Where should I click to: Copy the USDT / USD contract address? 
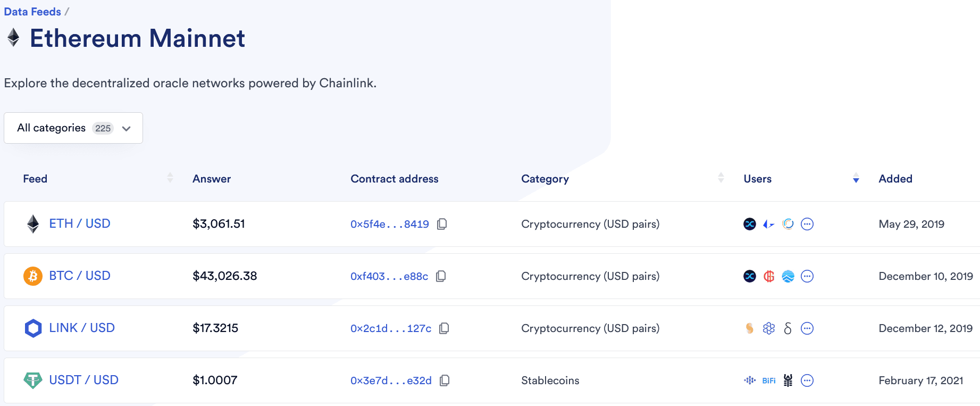click(445, 380)
